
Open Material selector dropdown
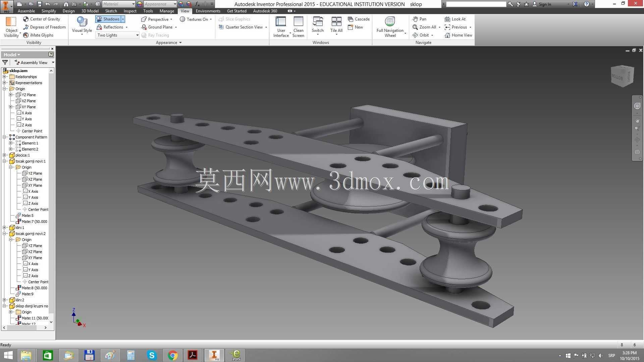pos(118,4)
